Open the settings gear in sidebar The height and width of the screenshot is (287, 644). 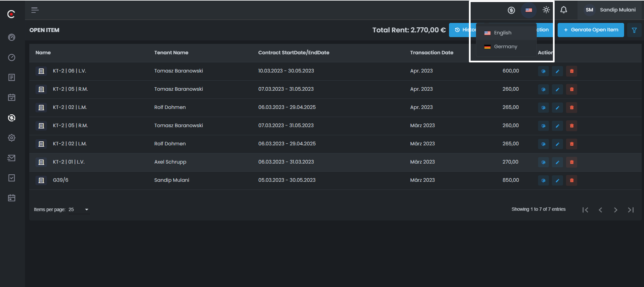(11, 138)
